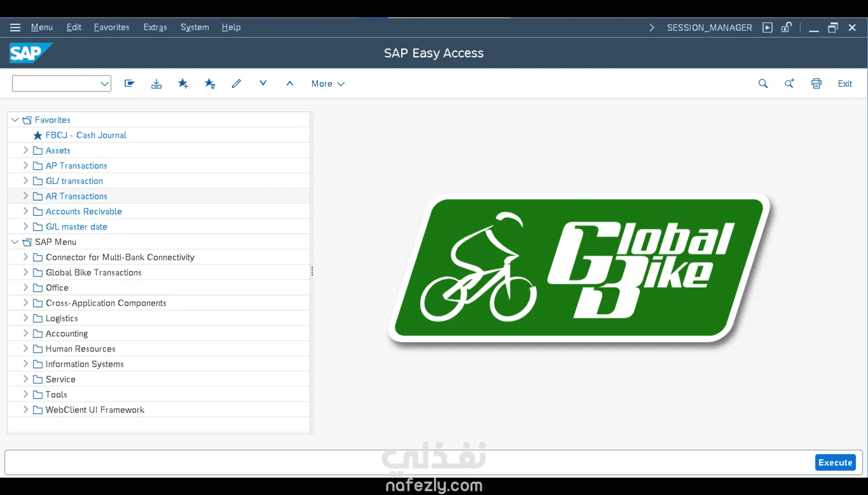Select FBCJ - Cash Journal favorite
This screenshot has width=868, height=495.
coord(86,135)
